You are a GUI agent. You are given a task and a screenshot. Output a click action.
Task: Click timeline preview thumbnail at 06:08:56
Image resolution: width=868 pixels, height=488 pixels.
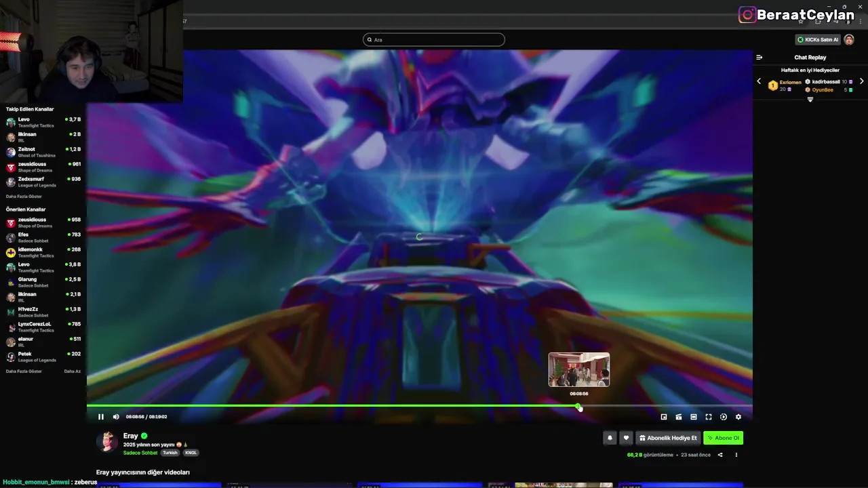click(x=579, y=369)
